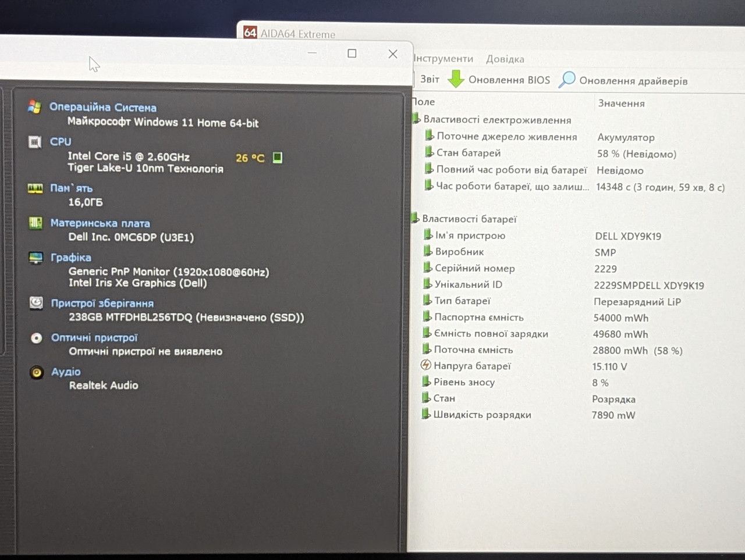Click the battery icon beside Поточне джерело живлення
Viewport: 745px width, 560px height.
[x=430, y=136]
